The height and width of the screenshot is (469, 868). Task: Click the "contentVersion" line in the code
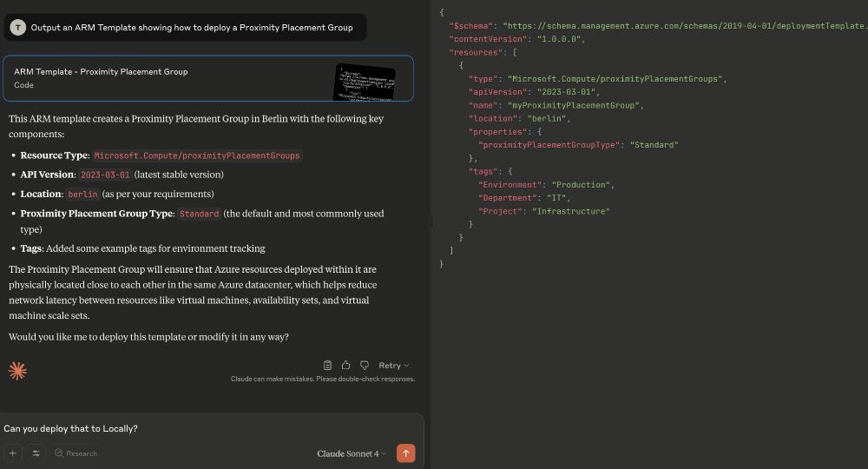(517, 39)
